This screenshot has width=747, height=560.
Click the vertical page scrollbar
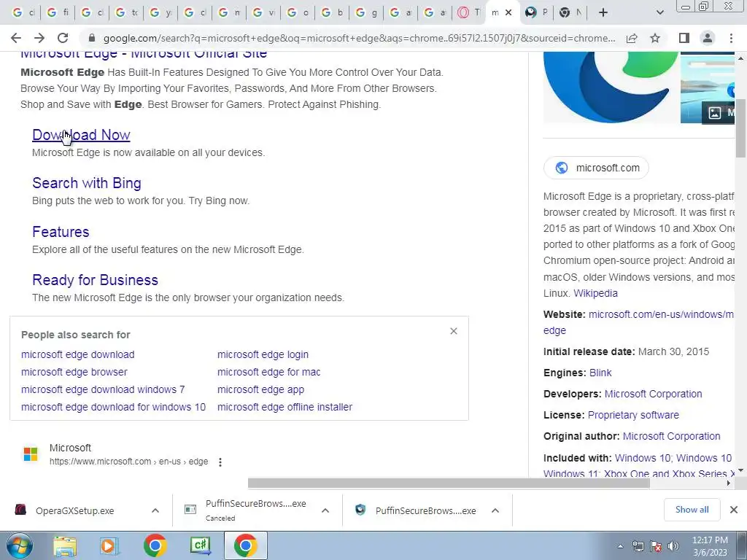click(x=740, y=128)
